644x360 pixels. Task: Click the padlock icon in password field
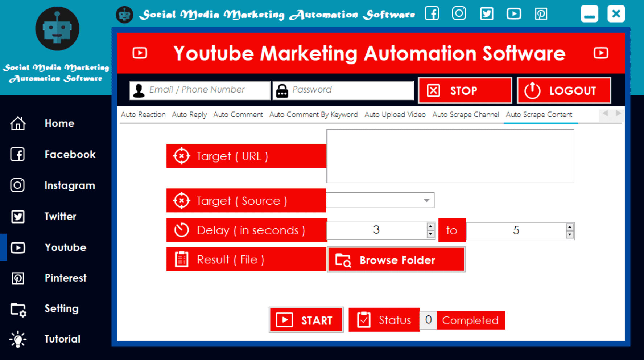tap(282, 90)
